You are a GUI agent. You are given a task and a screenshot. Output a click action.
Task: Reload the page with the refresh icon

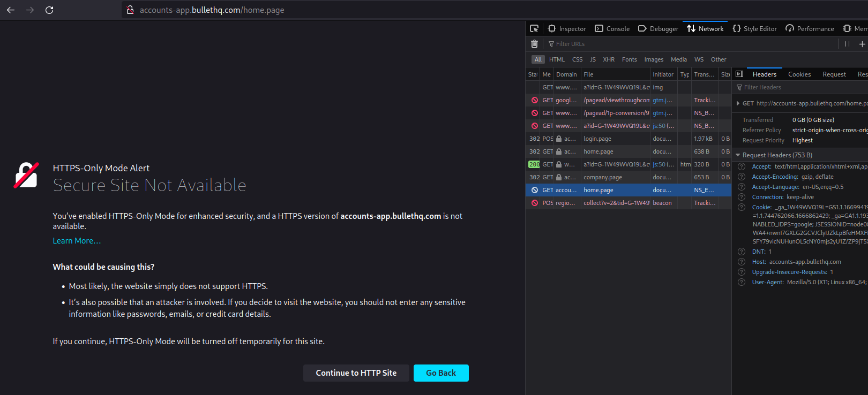49,10
